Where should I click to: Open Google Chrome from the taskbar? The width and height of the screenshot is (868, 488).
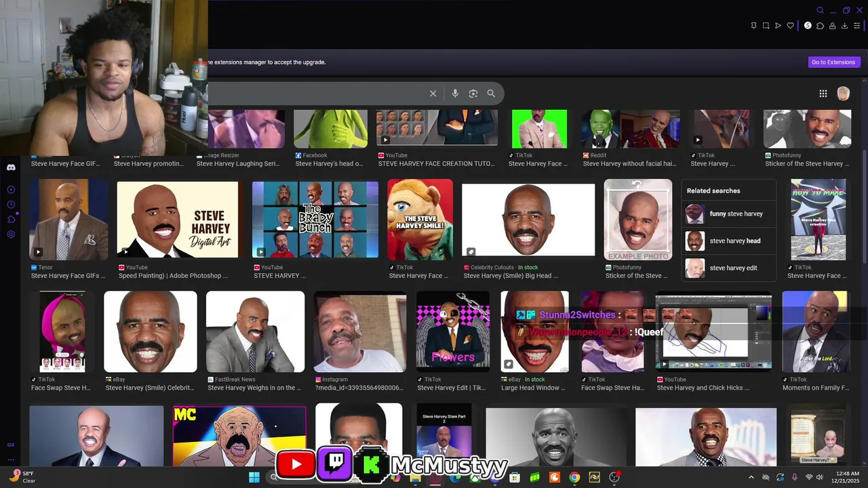pos(574,477)
